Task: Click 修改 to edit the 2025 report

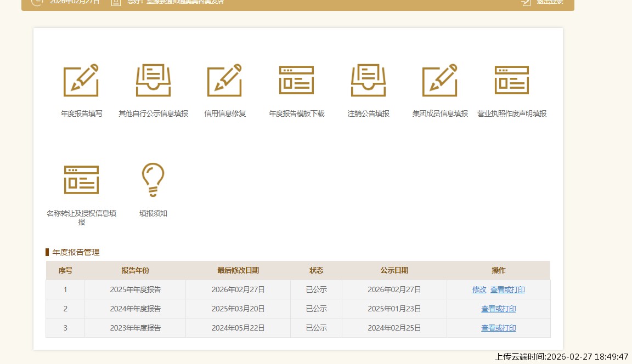Action: pos(479,289)
